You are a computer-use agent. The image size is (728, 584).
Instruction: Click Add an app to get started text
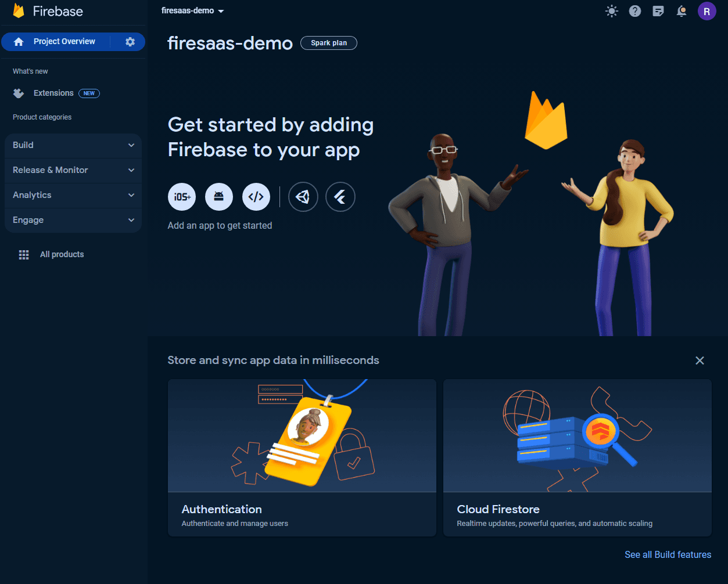(220, 225)
